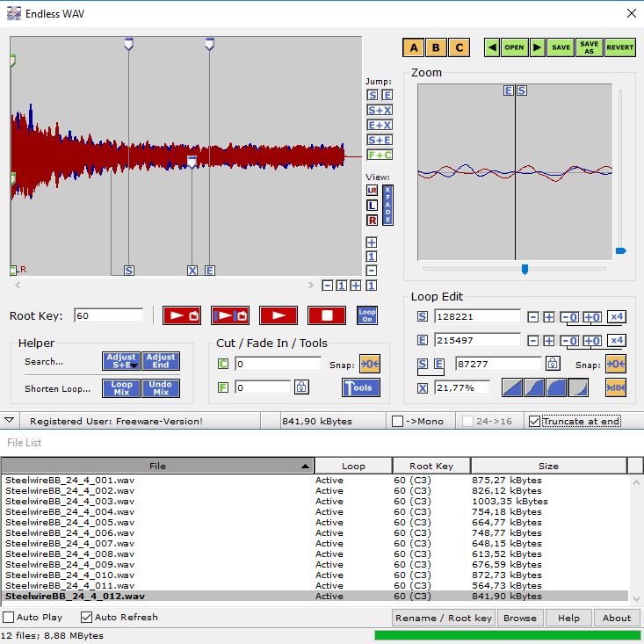This screenshot has height=644, width=644.
Task: Click Undo Mix button
Action: pos(161,388)
